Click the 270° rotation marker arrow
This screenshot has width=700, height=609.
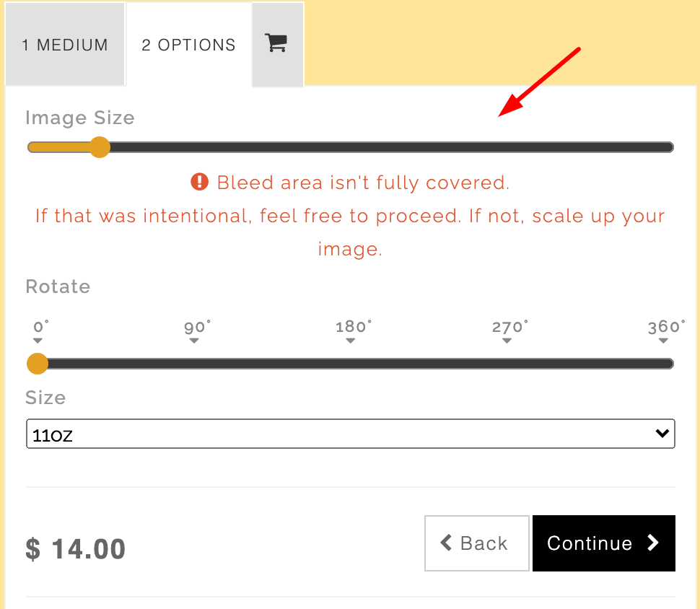coord(507,341)
